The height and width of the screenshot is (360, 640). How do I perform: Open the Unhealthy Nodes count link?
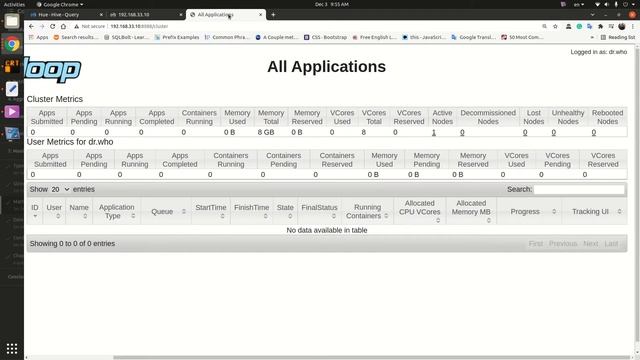553,133
